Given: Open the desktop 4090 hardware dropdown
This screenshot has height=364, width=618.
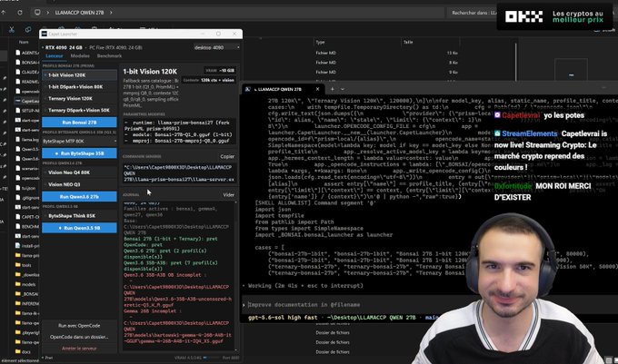Looking at the screenshot, I should pos(216,47).
